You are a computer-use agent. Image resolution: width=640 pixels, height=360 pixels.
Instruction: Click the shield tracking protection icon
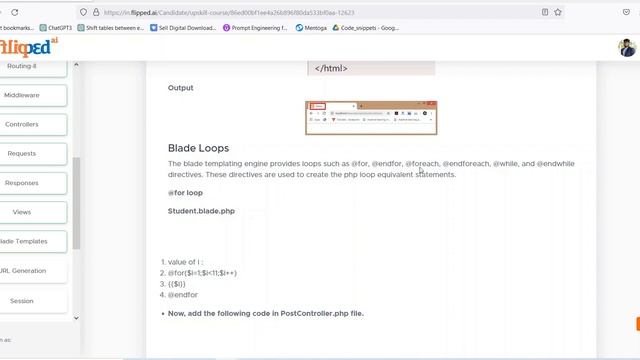(83, 12)
